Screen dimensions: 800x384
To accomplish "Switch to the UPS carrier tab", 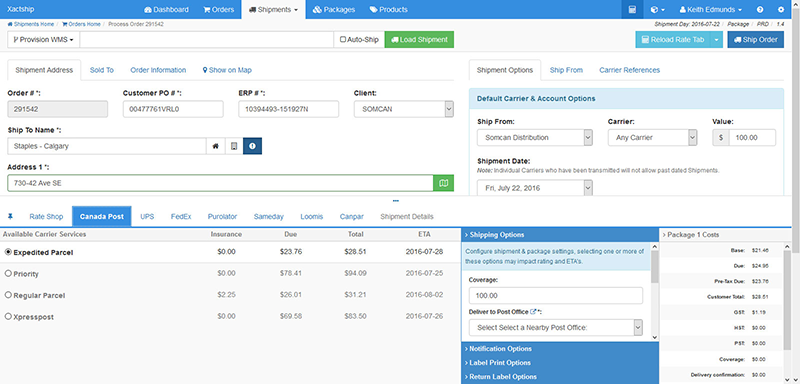I will (147, 216).
